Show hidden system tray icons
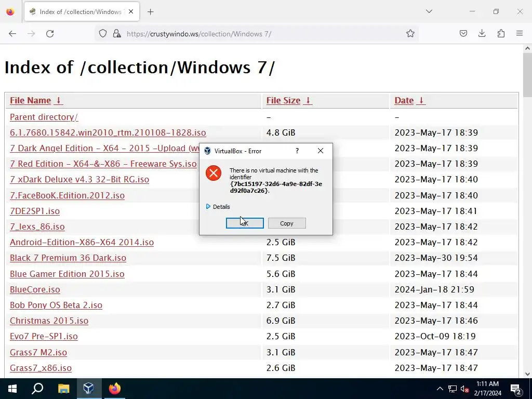This screenshot has height=399, width=532. (440, 389)
